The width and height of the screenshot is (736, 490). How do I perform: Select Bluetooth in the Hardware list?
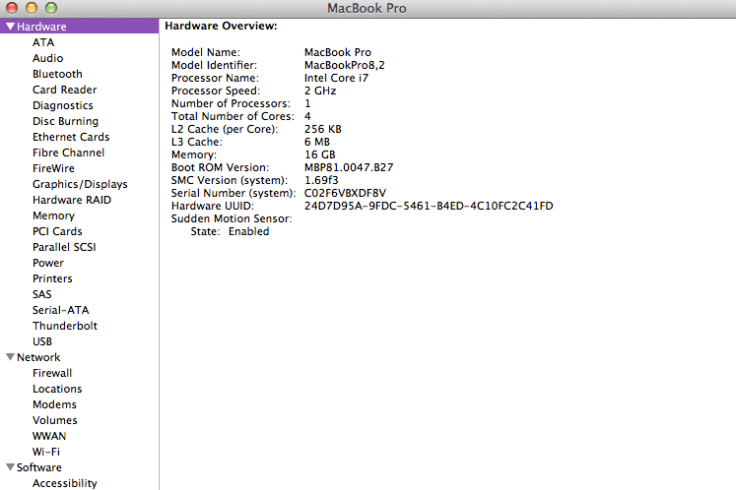(x=57, y=74)
